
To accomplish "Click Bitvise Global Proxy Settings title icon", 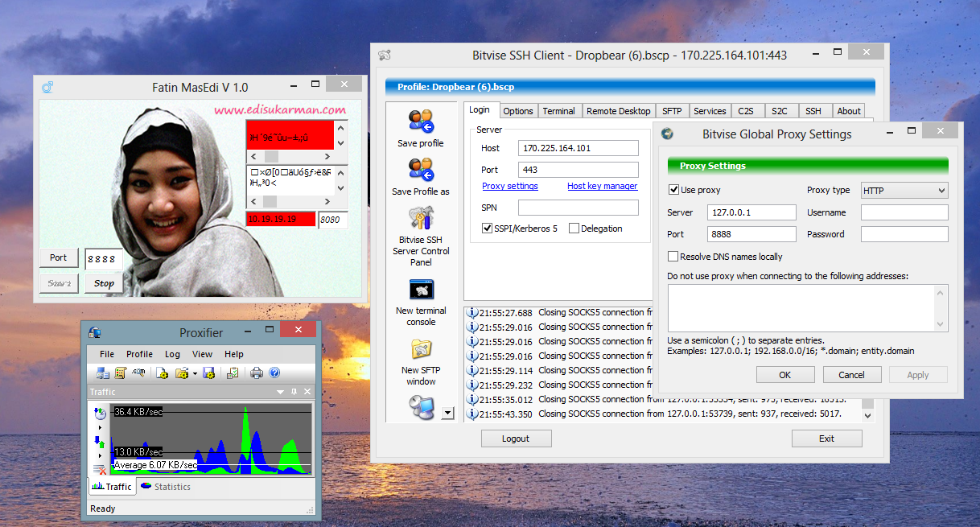I will click(667, 134).
